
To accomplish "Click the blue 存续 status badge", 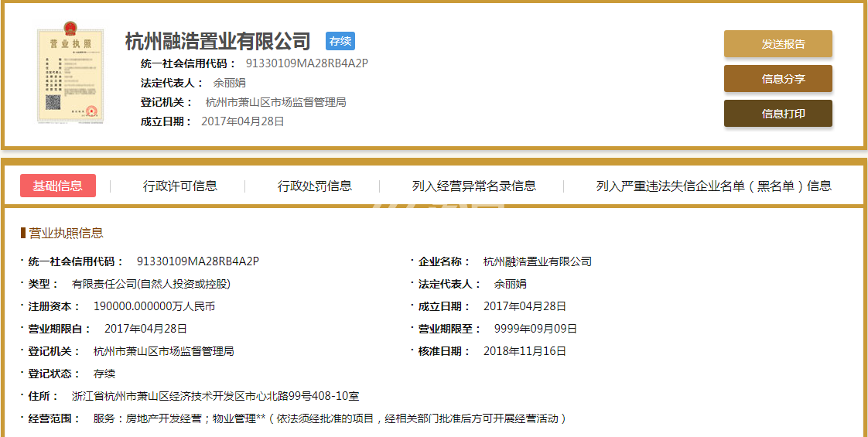I will (x=340, y=41).
